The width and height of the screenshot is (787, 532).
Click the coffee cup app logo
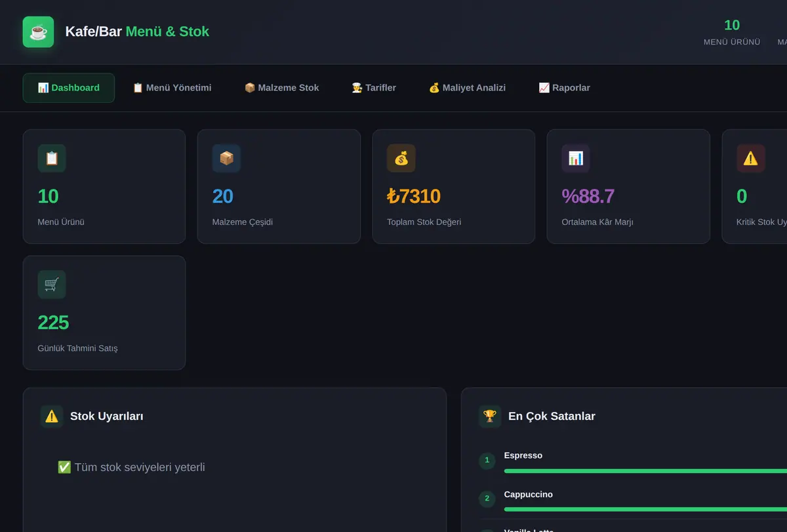tap(38, 31)
